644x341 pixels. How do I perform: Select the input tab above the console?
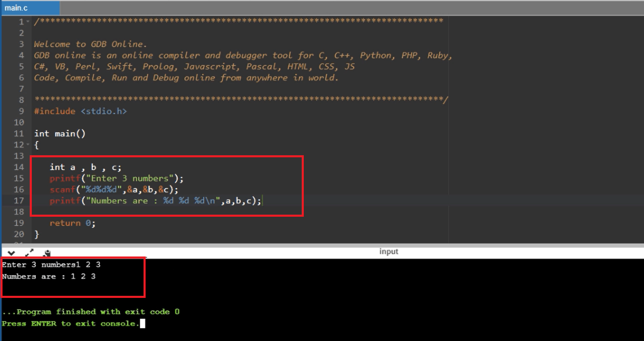[388, 251]
